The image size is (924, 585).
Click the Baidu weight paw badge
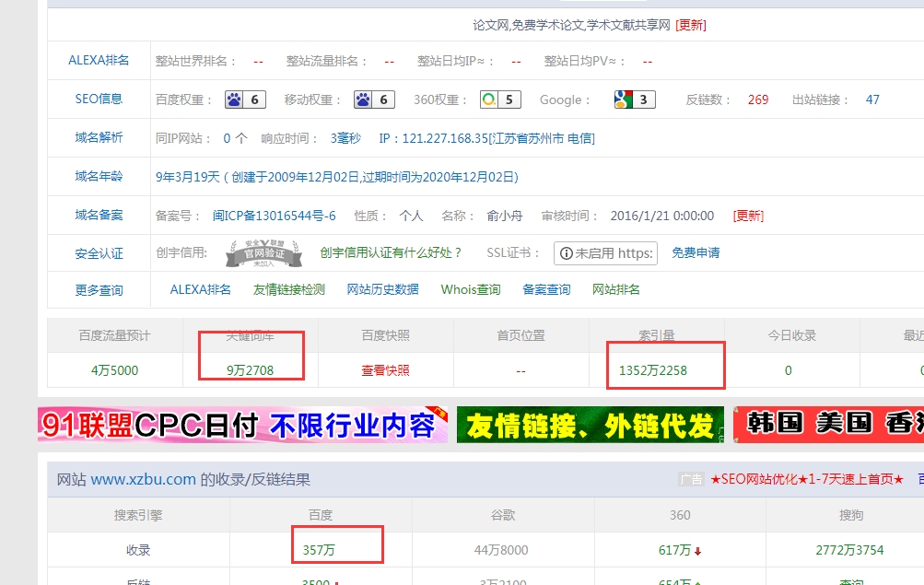[x=245, y=99]
